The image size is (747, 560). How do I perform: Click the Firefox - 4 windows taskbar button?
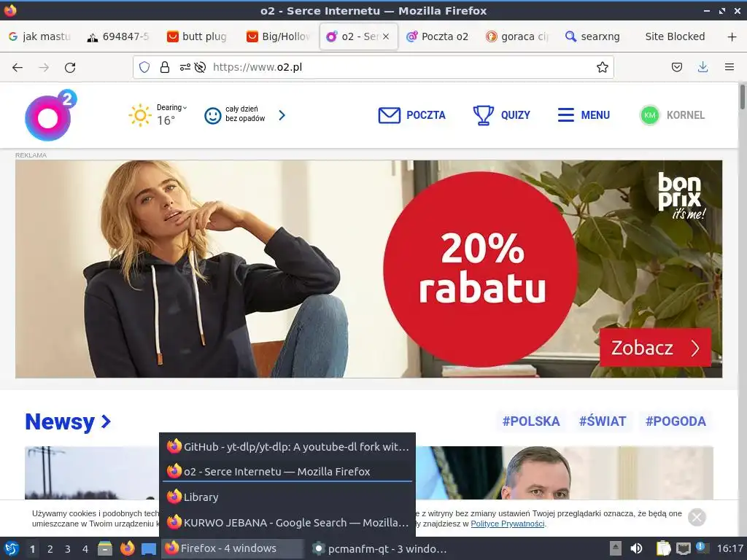(x=233, y=548)
